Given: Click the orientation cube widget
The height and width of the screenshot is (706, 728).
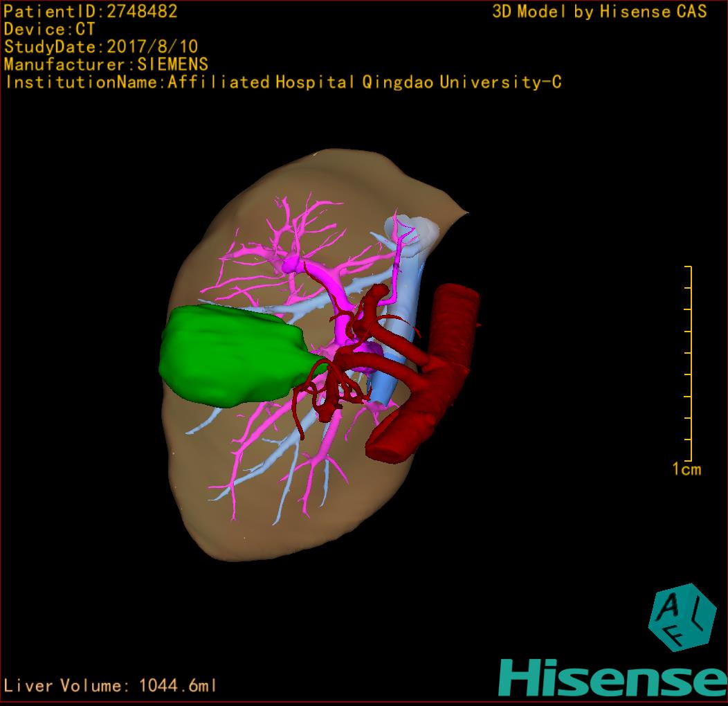Looking at the screenshot, I should pos(682,617).
